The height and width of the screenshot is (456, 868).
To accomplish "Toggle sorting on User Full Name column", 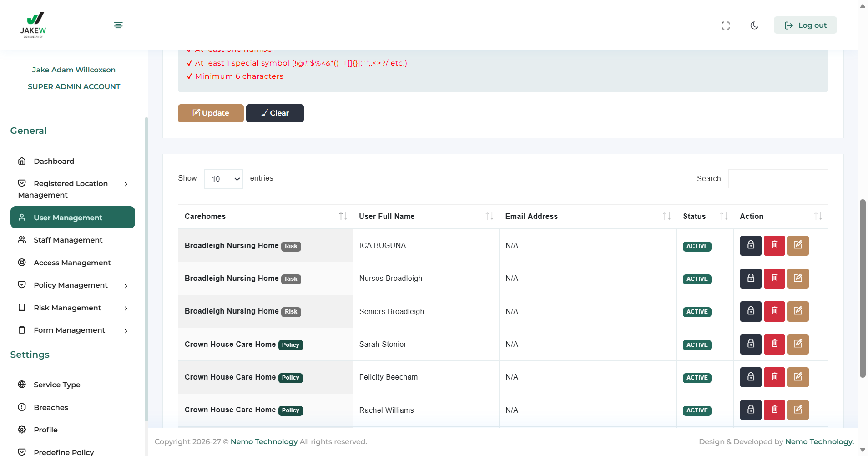I will 489,216.
